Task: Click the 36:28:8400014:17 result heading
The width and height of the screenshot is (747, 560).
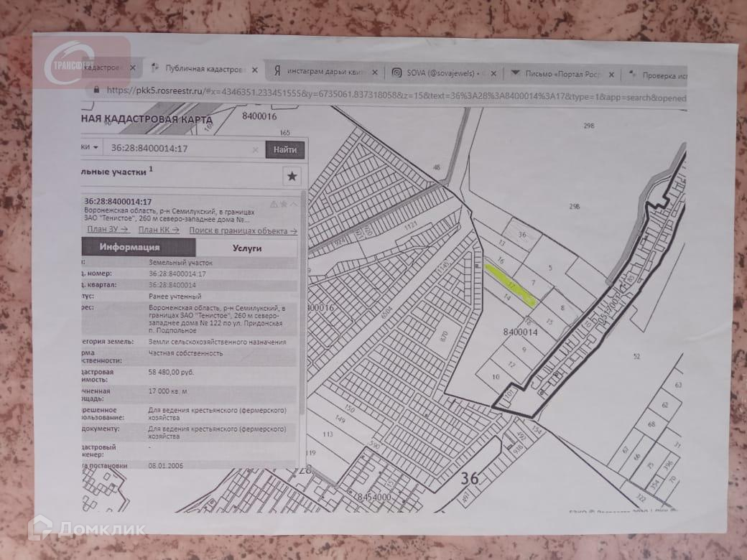Action: click(x=118, y=202)
